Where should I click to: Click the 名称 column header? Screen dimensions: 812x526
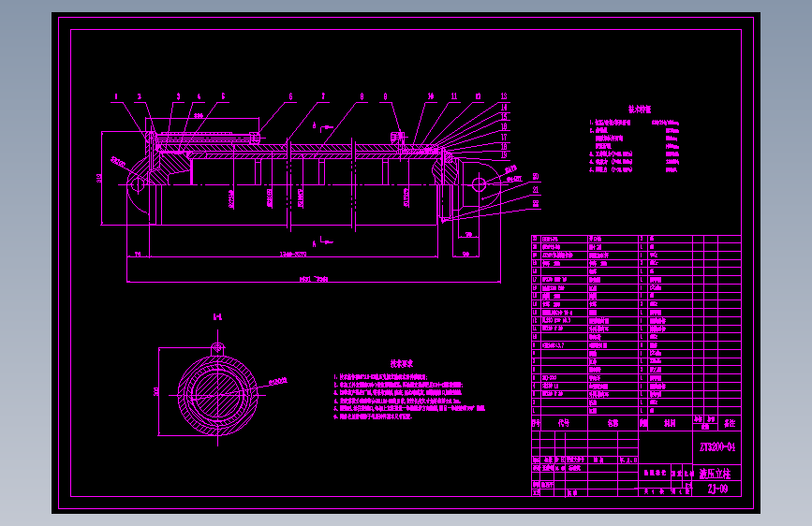click(613, 423)
